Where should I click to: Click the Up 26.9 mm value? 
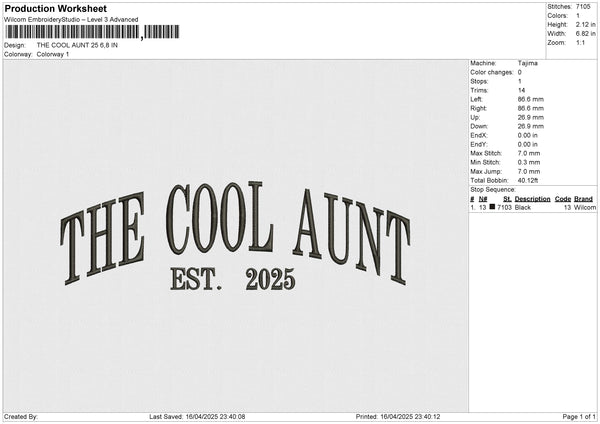(x=530, y=117)
